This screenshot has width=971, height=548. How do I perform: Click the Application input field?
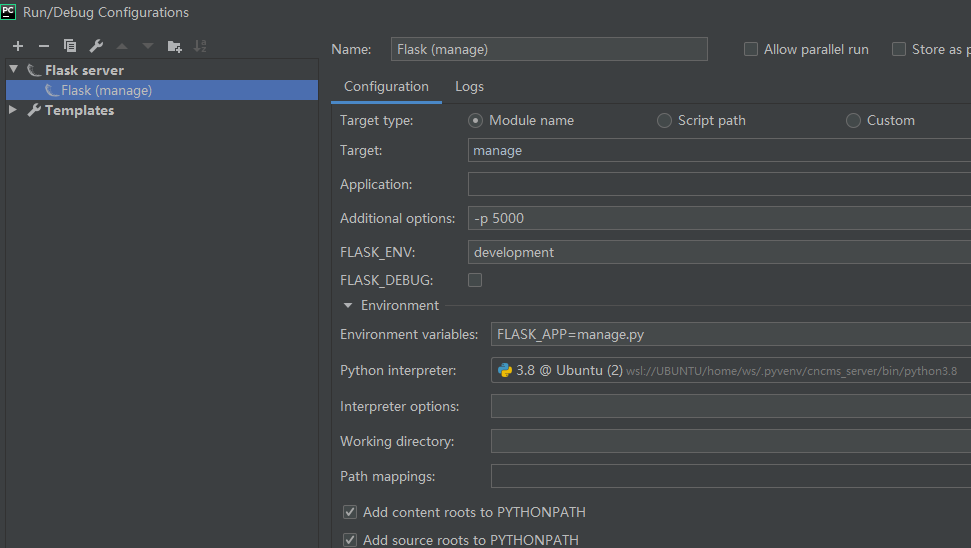coord(720,185)
